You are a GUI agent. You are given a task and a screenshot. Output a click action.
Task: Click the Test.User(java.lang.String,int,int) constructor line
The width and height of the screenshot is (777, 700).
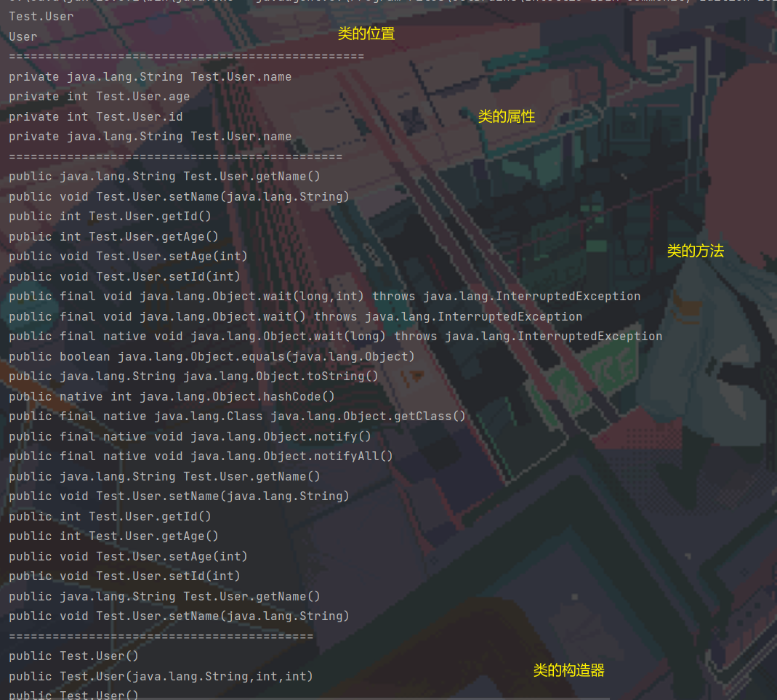pyautogui.click(x=161, y=676)
